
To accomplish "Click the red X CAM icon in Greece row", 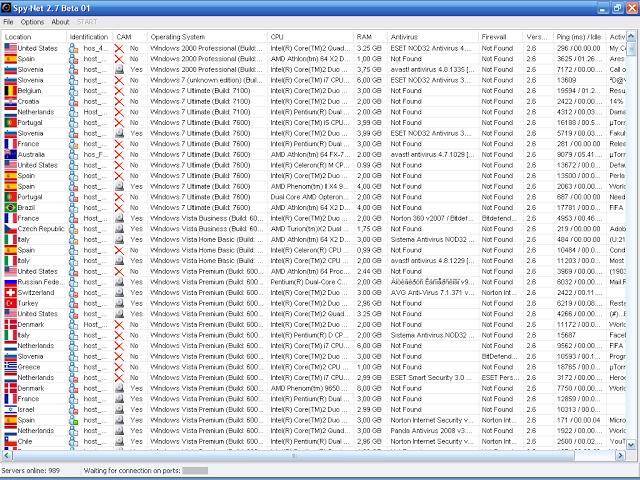I will [119, 367].
